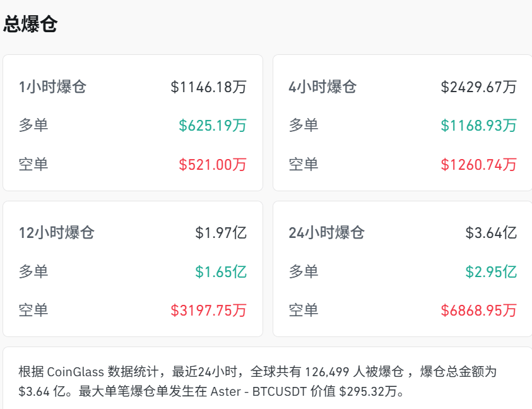Select the 12小时爆仓 card title
This screenshot has height=409, width=532.
[x=57, y=233]
